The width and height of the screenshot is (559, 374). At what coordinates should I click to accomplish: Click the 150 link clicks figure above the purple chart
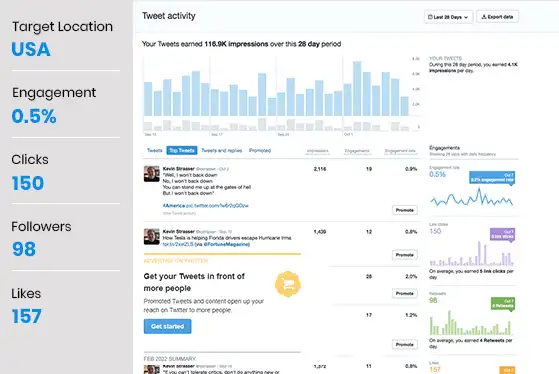tap(435, 231)
